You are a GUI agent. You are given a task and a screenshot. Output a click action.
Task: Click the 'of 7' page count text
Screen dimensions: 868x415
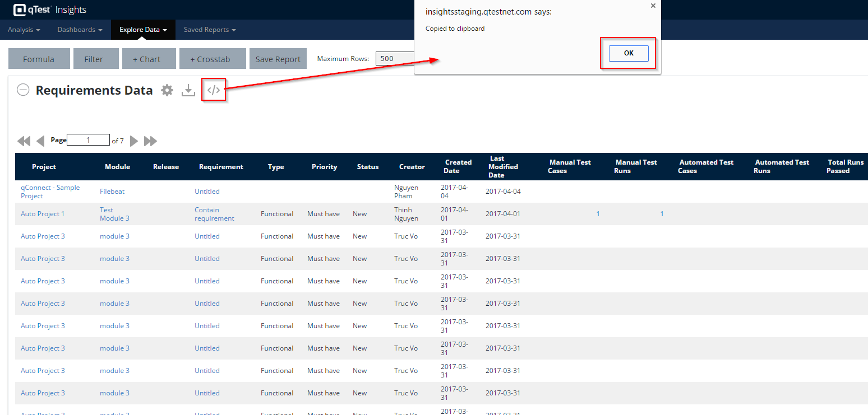tap(118, 141)
